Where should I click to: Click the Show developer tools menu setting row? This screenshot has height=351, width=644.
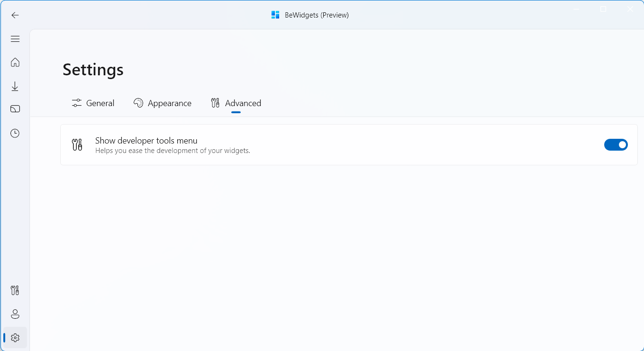click(332, 144)
